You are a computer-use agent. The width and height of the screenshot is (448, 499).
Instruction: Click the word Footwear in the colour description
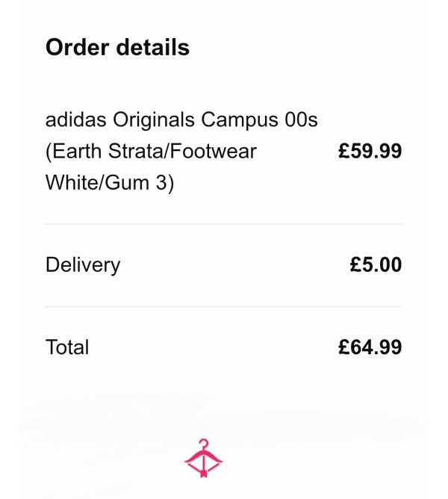[x=214, y=151]
